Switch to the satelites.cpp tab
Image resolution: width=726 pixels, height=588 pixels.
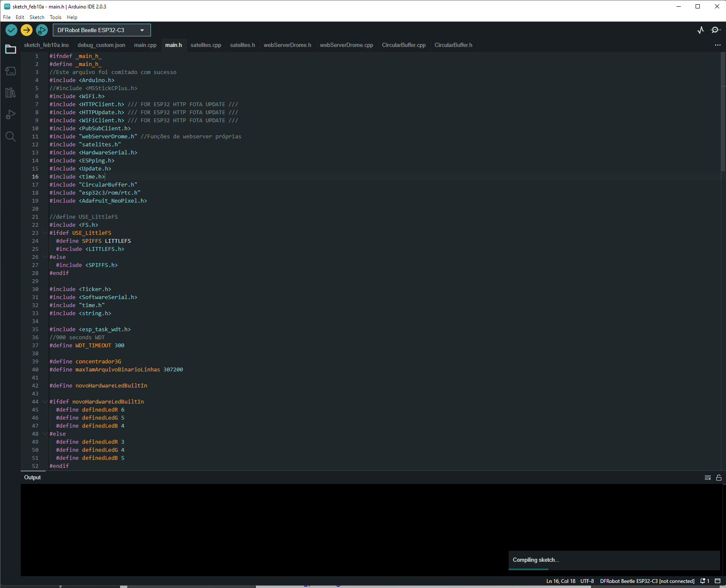(206, 45)
